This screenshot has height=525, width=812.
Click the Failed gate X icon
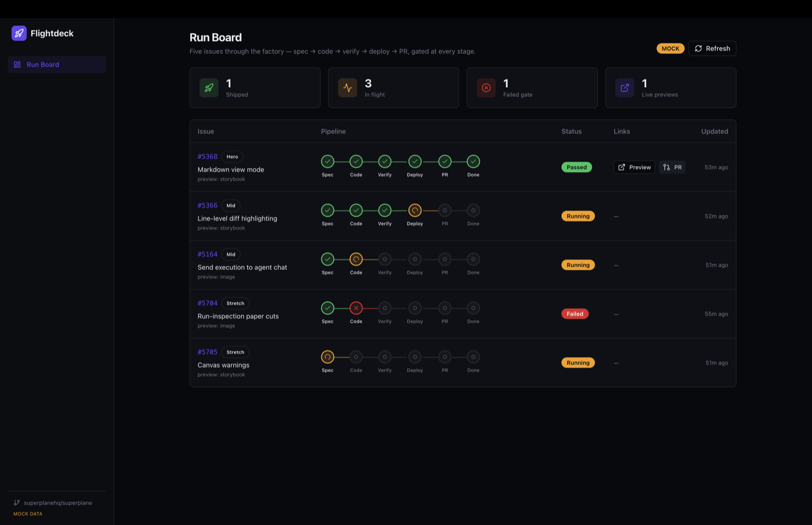tap(486, 88)
